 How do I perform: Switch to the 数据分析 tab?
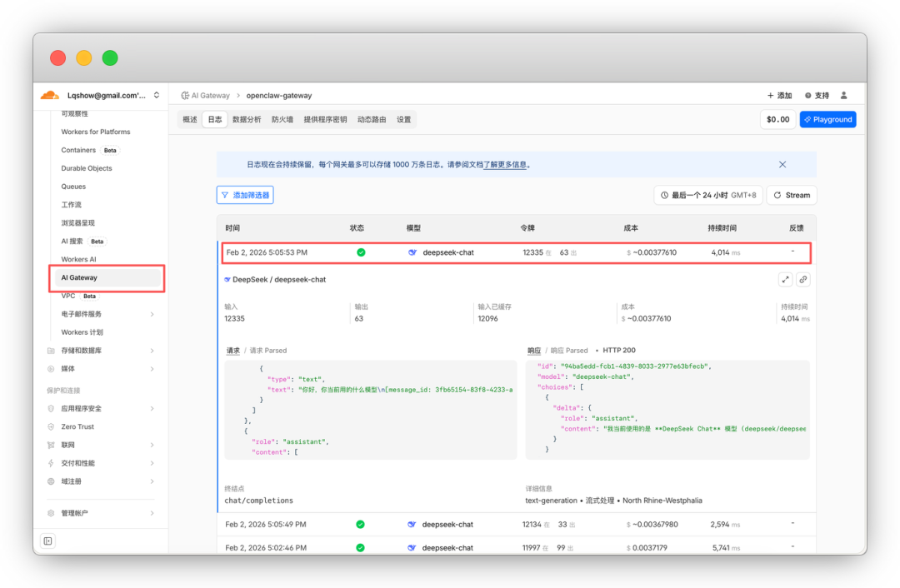[247, 120]
